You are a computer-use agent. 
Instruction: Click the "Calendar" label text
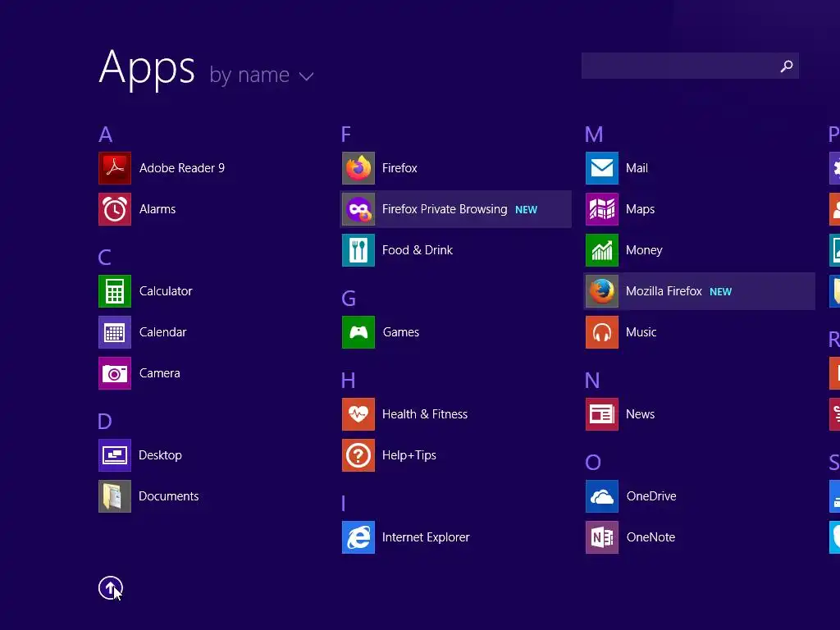pyautogui.click(x=163, y=332)
